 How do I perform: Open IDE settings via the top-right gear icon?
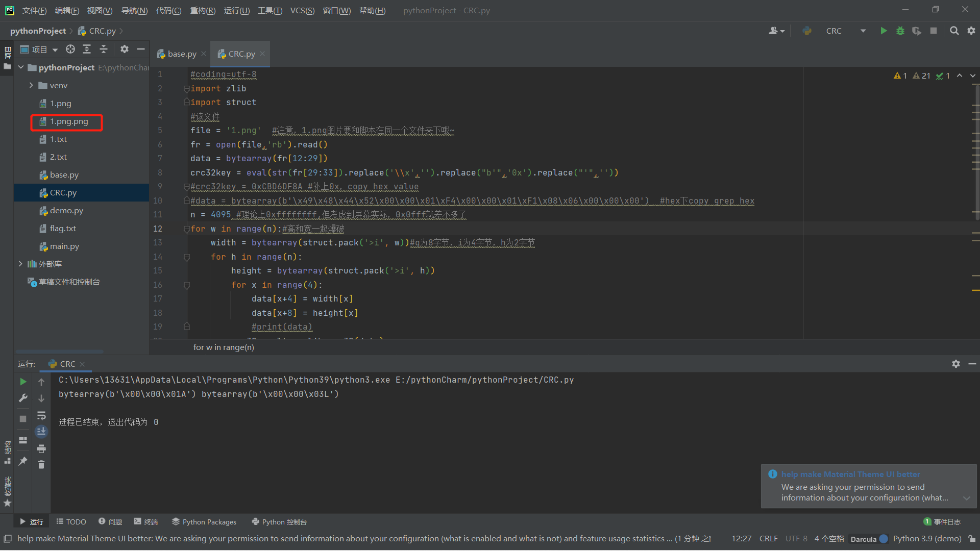[972, 31]
